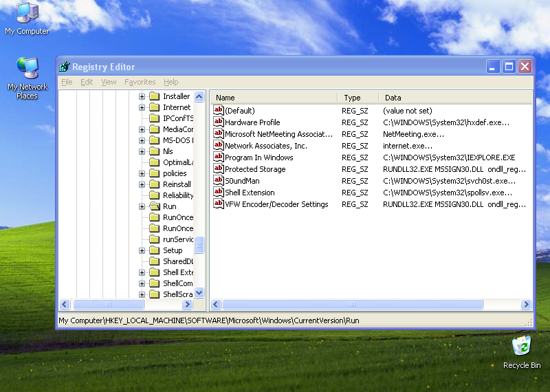Click the Installer folder icon in tree

point(154,96)
